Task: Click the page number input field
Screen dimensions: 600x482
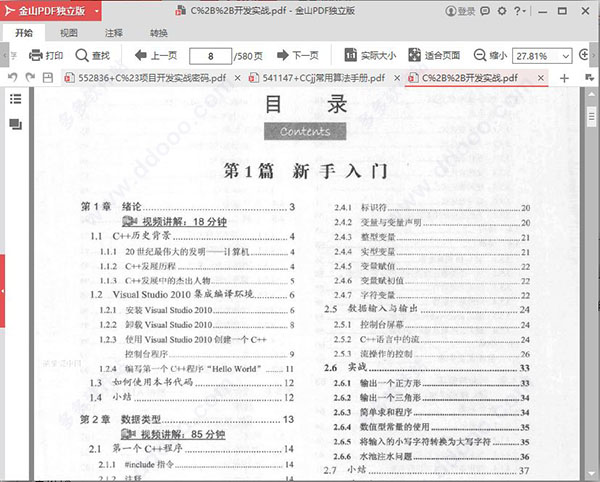Action: [x=210, y=56]
